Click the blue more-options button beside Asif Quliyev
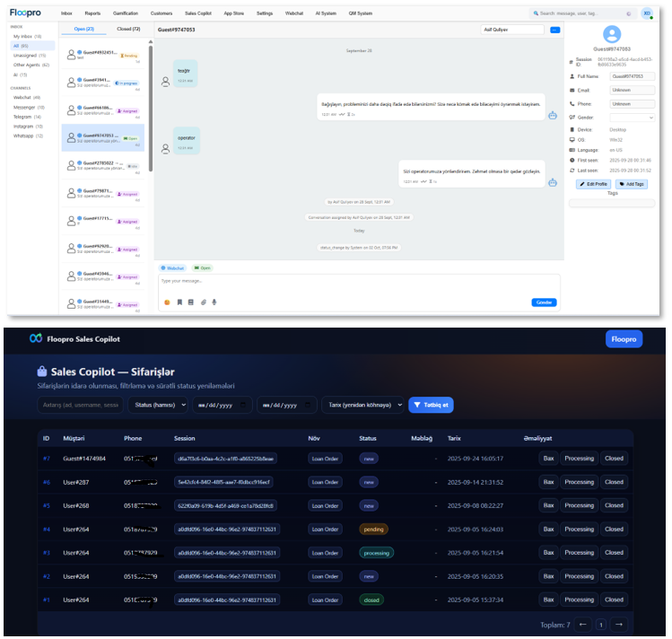The image size is (672, 639). pos(555,30)
